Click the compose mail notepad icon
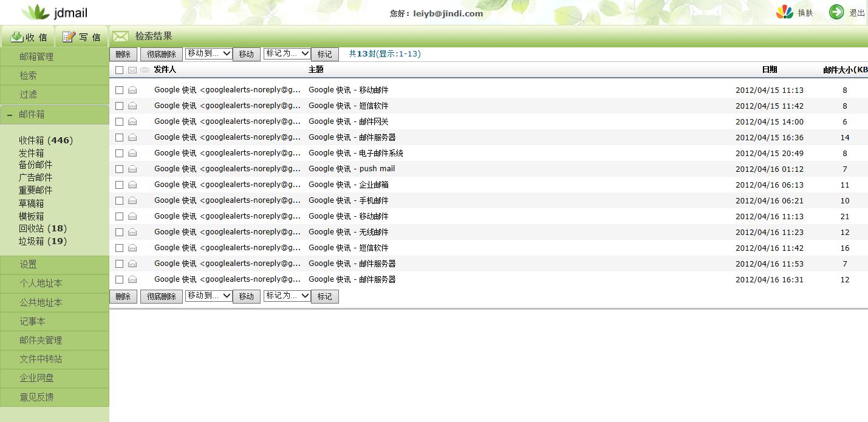This screenshot has height=422, width=868. [x=69, y=37]
